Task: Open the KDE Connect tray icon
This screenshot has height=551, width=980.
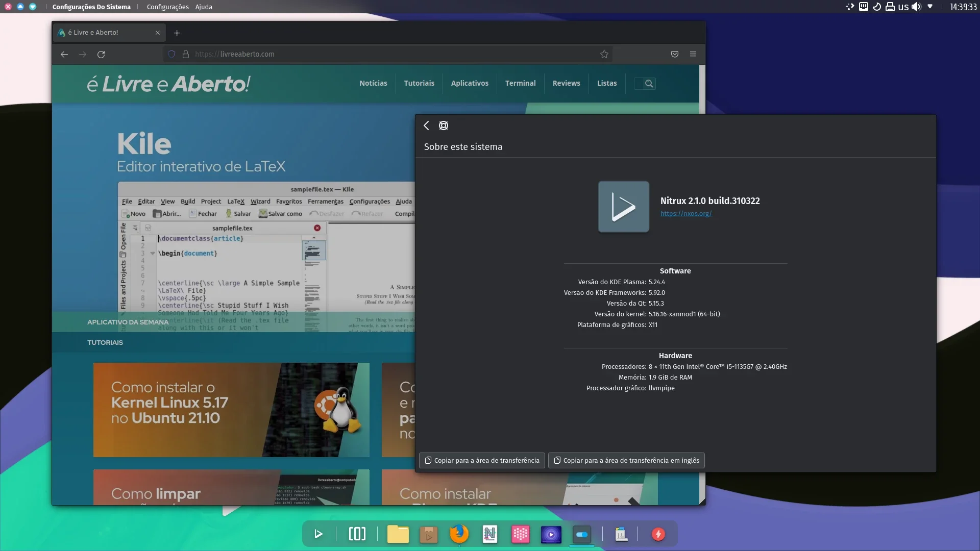Action: point(850,7)
